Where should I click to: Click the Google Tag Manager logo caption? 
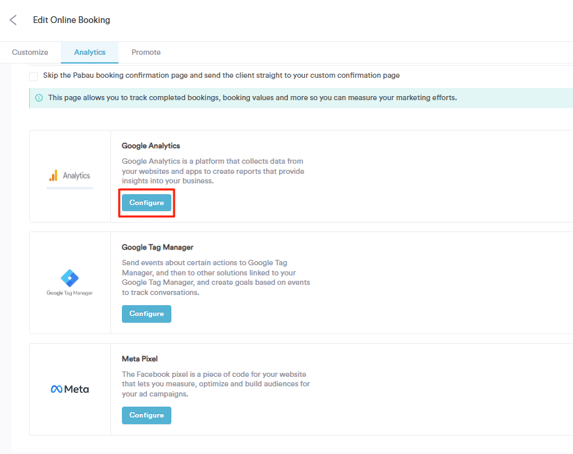click(x=69, y=293)
